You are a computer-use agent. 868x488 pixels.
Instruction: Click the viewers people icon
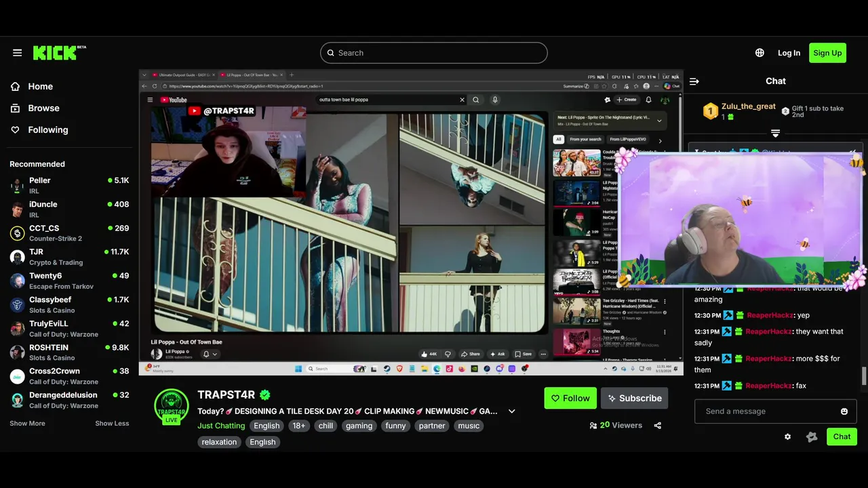pyautogui.click(x=593, y=426)
